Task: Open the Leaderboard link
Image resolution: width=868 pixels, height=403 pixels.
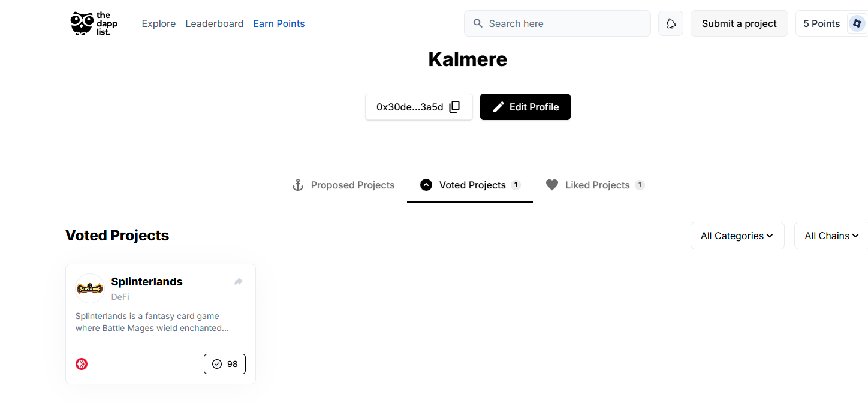Action: (214, 23)
